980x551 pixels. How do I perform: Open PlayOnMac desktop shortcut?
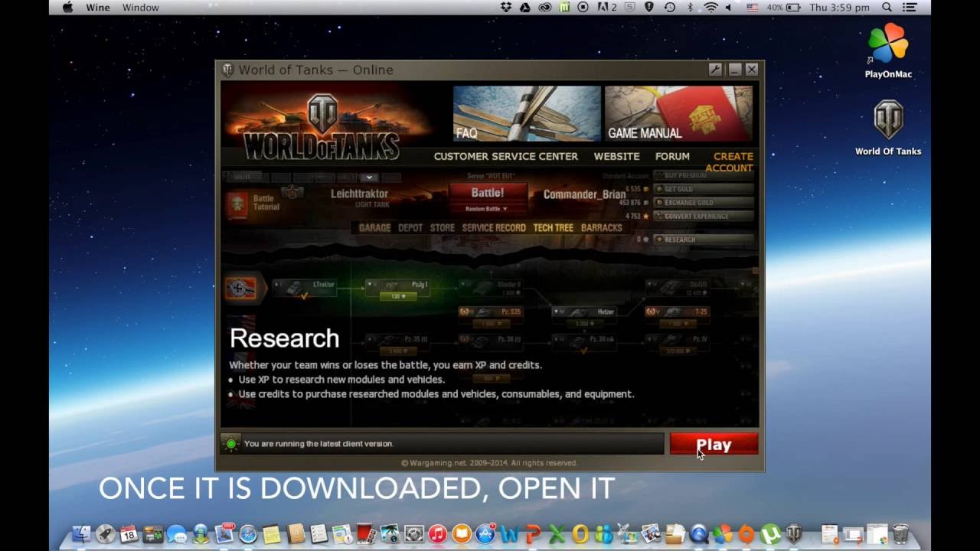[888, 51]
